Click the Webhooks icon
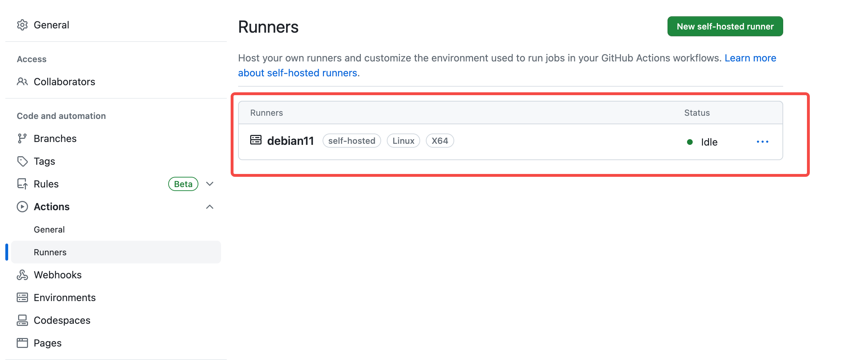Image resolution: width=868 pixels, height=360 pixels. [x=22, y=275]
